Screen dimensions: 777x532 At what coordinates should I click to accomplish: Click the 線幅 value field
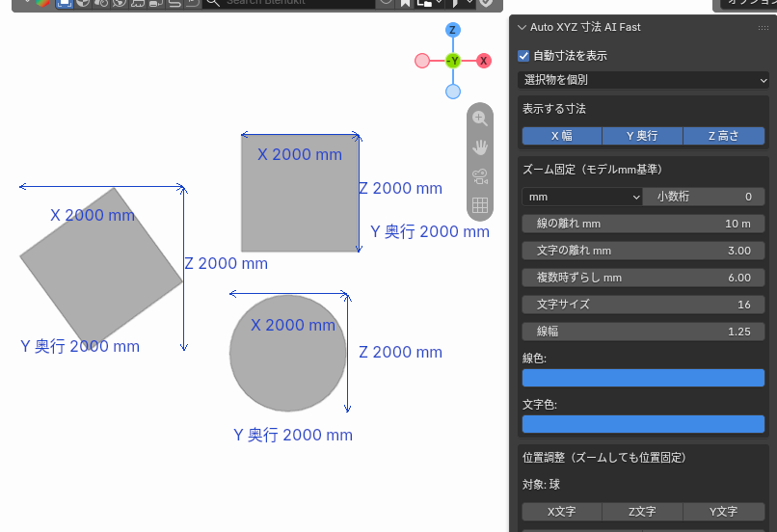[643, 332]
